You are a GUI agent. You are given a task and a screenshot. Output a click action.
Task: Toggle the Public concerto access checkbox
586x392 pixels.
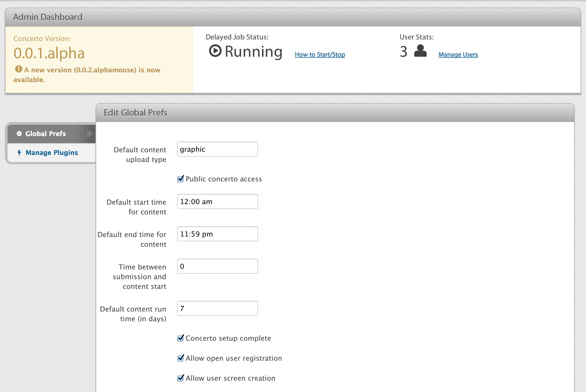coord(181,179)
